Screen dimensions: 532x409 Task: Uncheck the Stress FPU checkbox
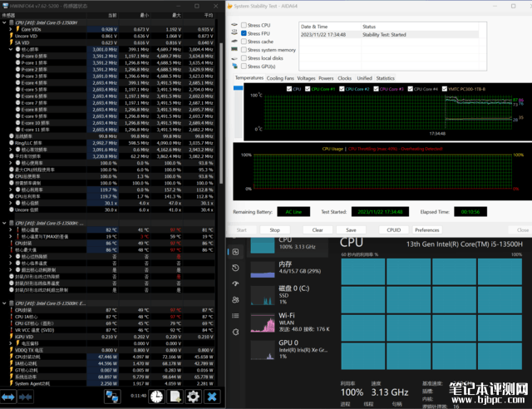(x=244, y=33)
